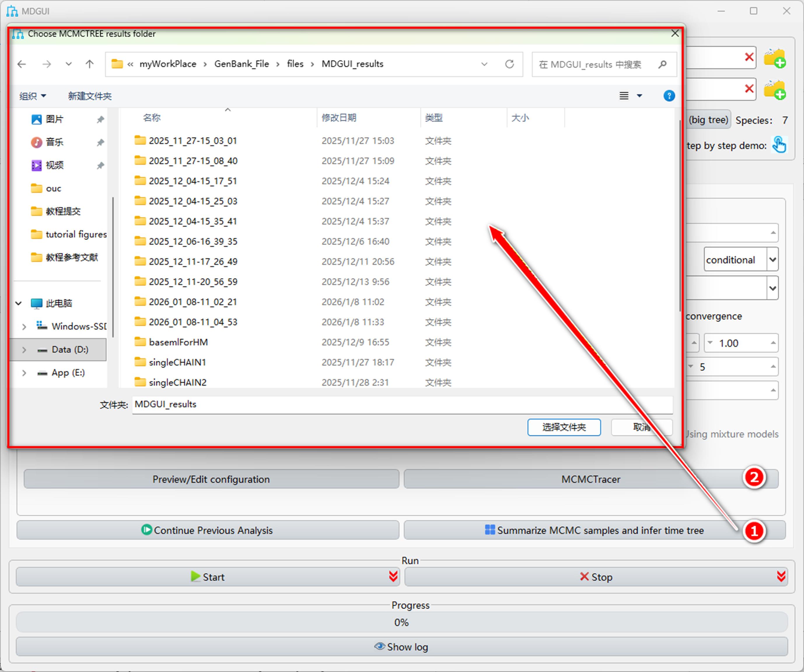Click the Show log button

tap(402, 647)
